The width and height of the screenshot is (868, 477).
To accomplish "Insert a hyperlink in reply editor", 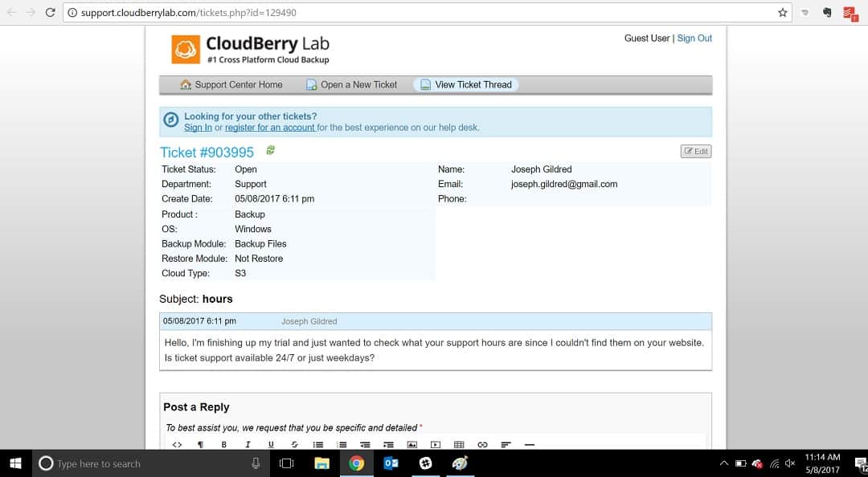I will 482,444.
